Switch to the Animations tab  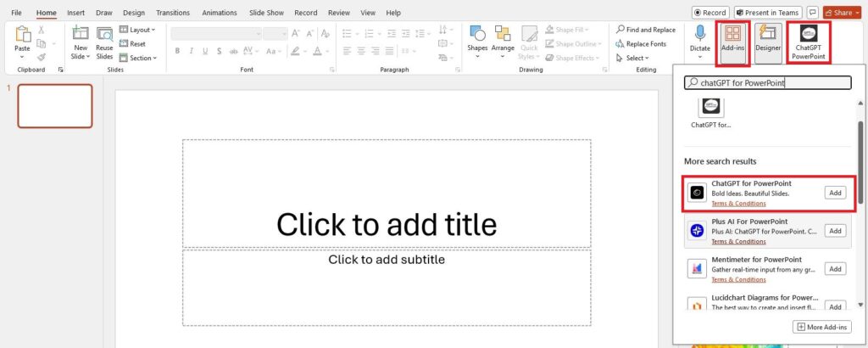click(218, 12)
